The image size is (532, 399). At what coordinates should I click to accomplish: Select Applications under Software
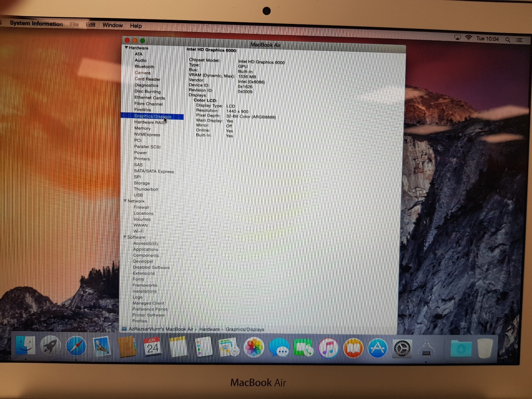(x=146, y=249)
